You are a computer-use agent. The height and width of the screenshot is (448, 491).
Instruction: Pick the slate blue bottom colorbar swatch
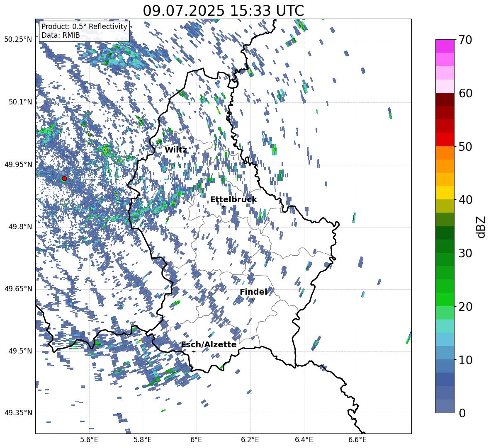tap(445, 406)
